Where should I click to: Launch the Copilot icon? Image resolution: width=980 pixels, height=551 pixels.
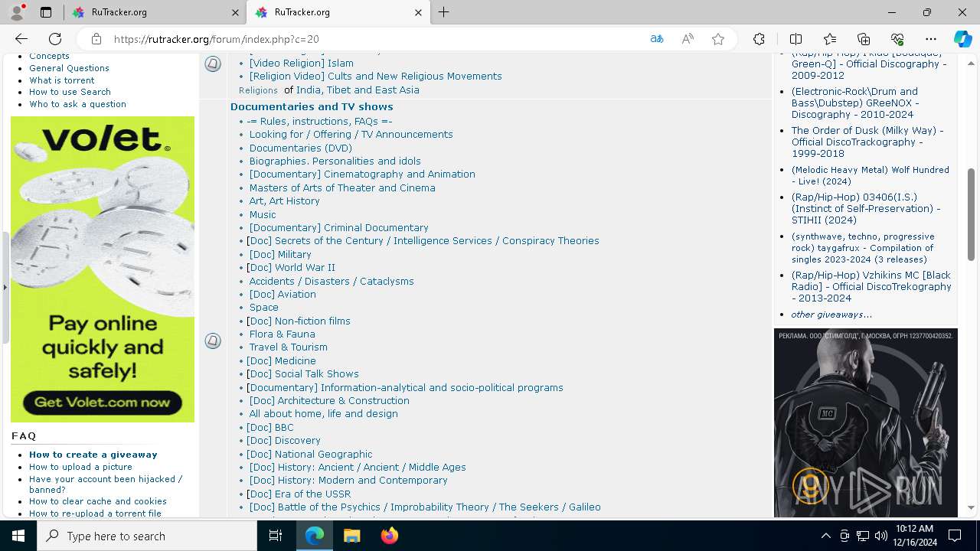coord(962,39)
